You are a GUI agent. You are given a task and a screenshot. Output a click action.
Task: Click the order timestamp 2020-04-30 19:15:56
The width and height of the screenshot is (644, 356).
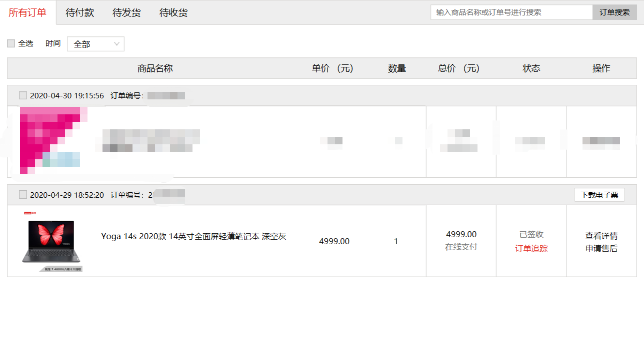point(67,95)
